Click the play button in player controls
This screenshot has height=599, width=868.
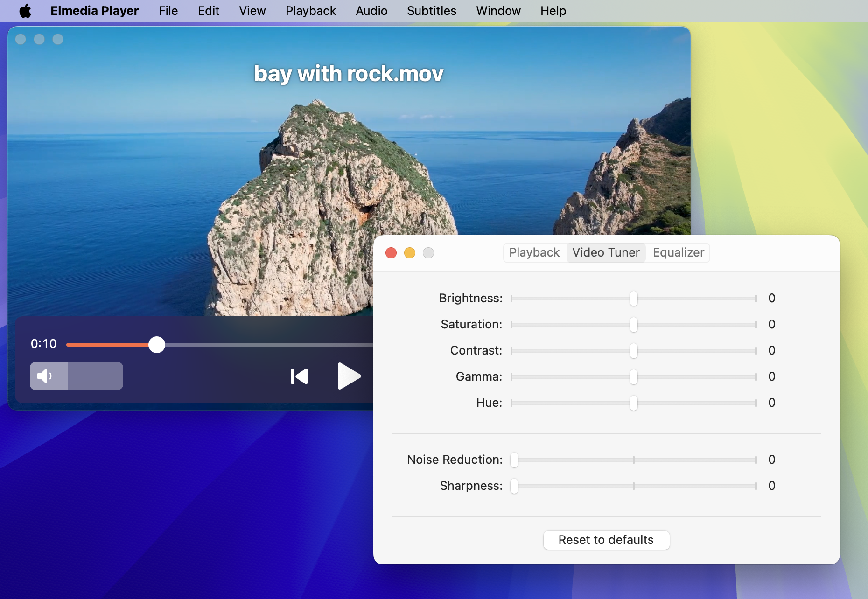pos(348,376)
